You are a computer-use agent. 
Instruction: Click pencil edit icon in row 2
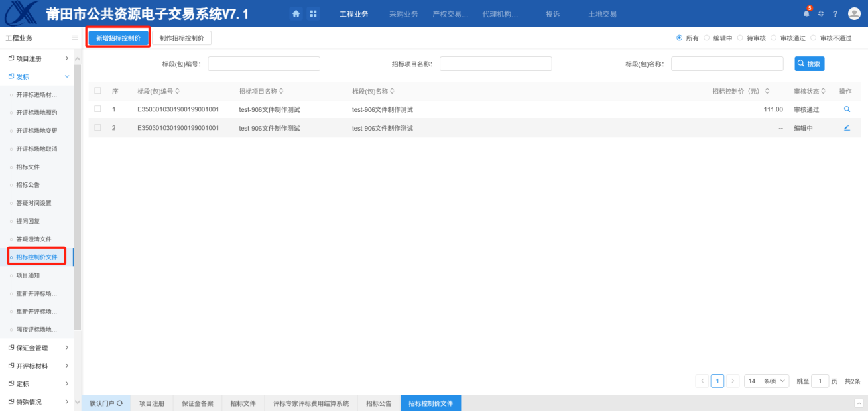coord(847,128)
